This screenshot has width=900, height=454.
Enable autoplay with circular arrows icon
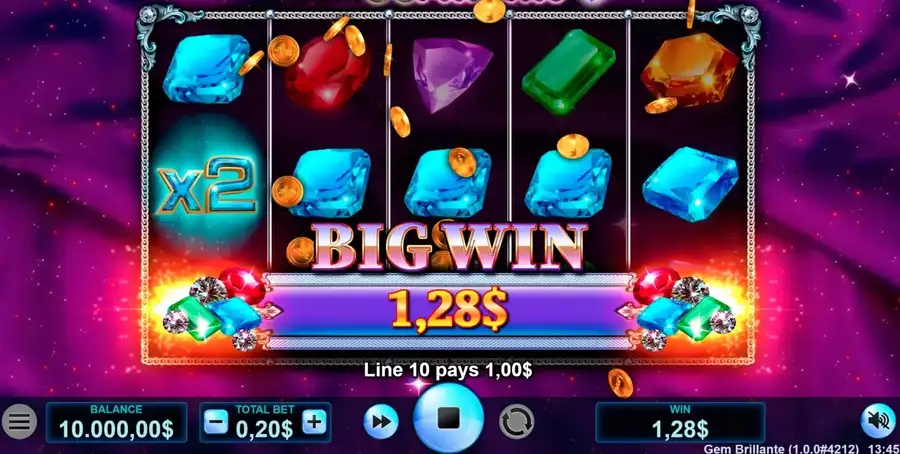pos(517,422)
